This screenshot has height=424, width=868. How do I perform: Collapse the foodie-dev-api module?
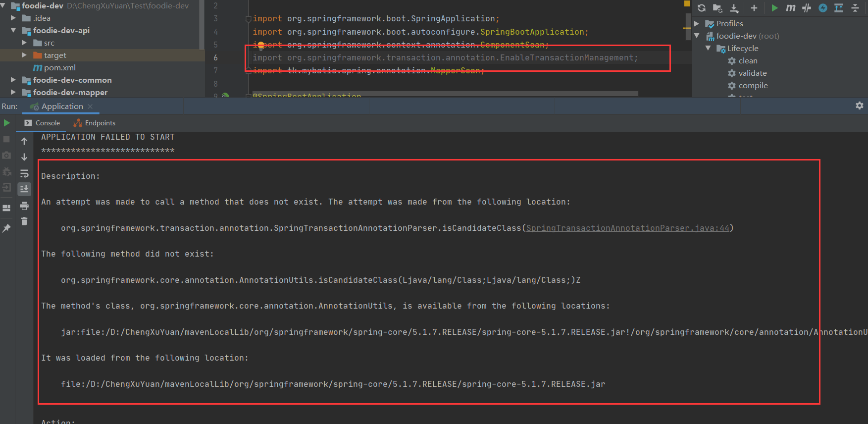coord(13,30)
